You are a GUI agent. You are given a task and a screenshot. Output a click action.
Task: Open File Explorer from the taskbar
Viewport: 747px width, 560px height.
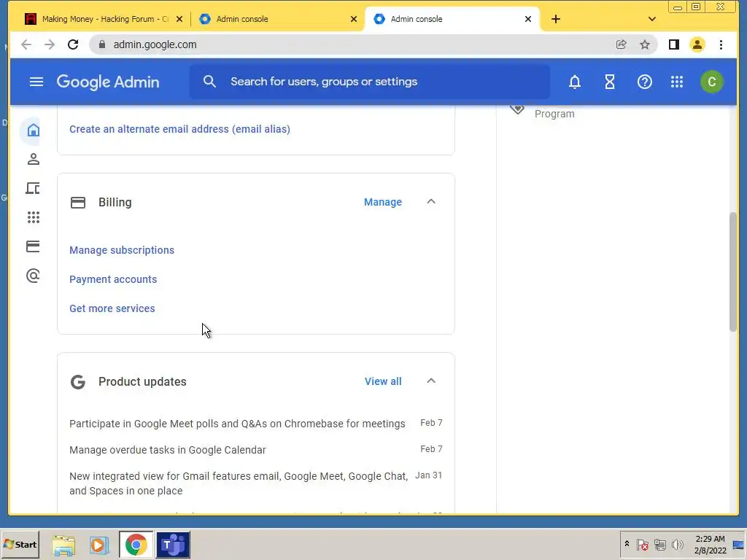point(63,545)
